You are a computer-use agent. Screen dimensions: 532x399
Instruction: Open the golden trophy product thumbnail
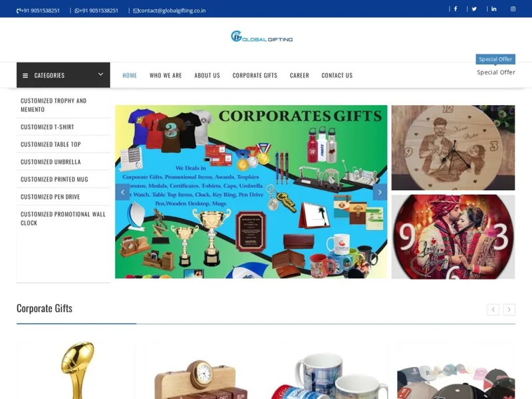76,370
